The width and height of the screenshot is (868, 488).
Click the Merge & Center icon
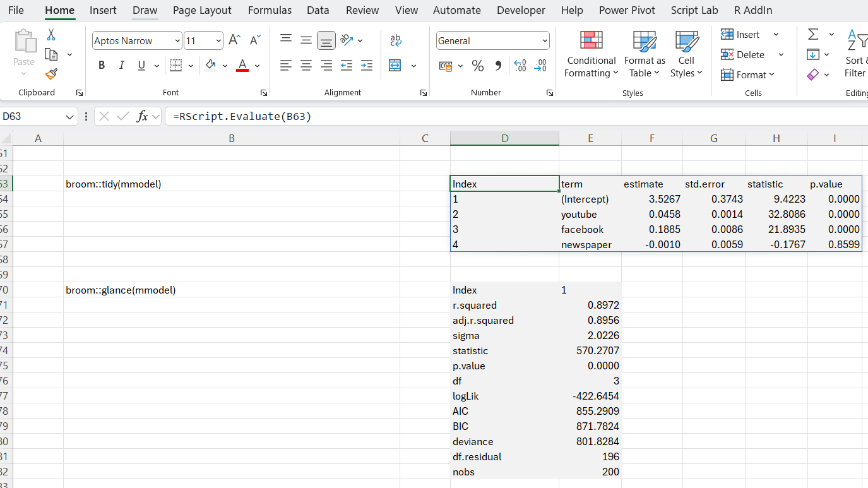tap(395, 66)
